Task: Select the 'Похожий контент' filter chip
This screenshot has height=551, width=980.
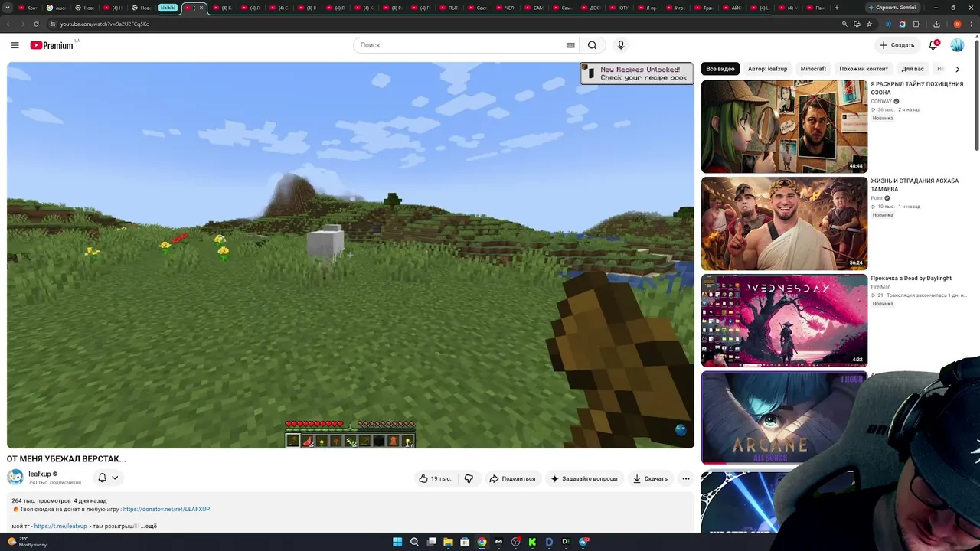Action: [864, 69]
